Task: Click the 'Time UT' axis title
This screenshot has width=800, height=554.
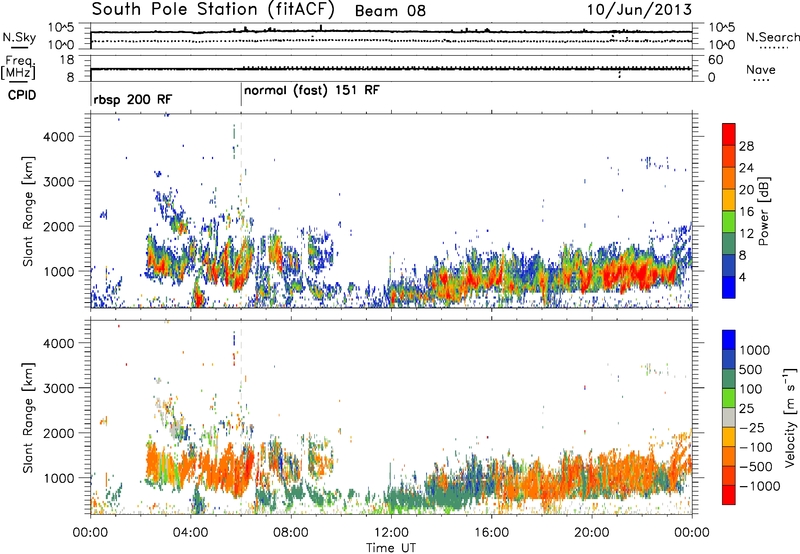Action: click(x=391, y=548)
